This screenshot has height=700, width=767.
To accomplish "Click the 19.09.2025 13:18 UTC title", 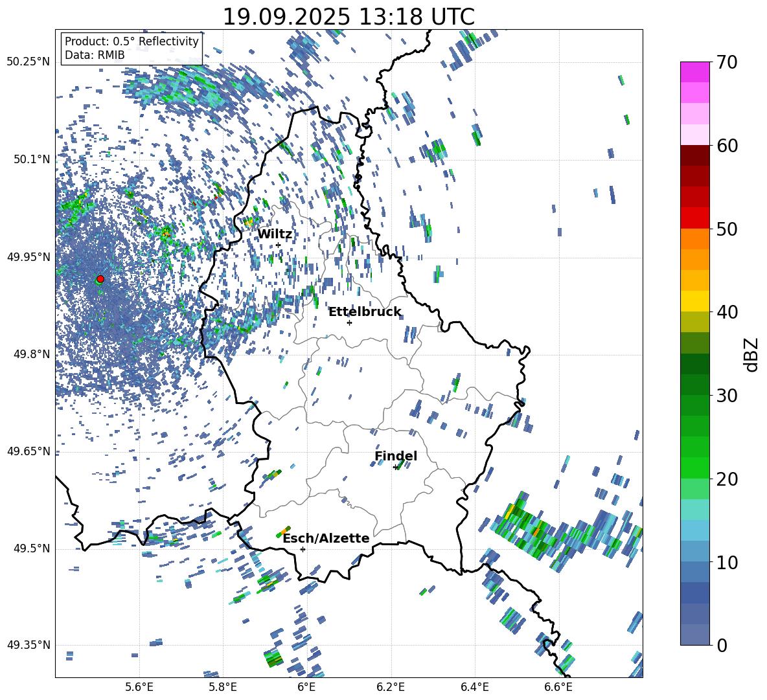I will point(349,17).
